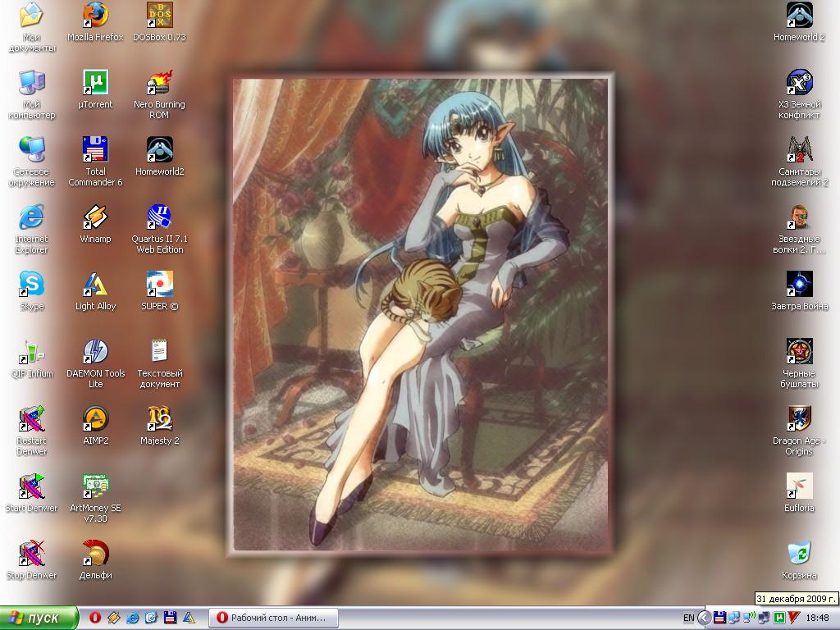
Task: Select the Stop Denwer shortcut
Action: click(32, 561)
